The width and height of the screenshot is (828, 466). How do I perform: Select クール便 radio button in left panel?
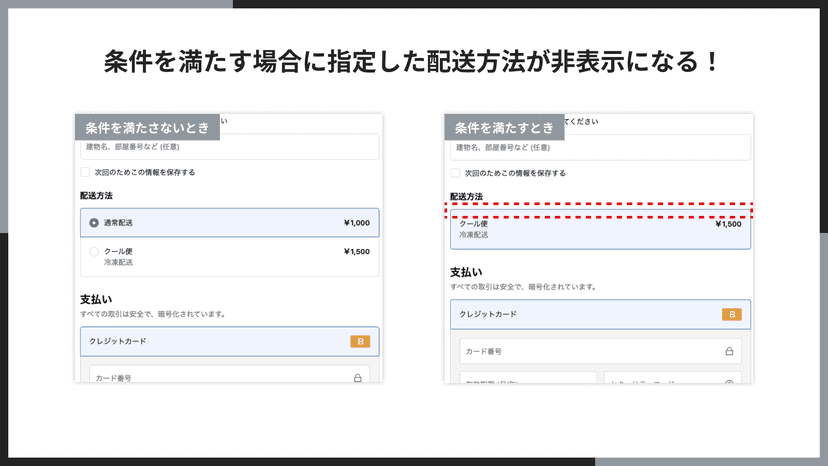[x=94, y=251]
